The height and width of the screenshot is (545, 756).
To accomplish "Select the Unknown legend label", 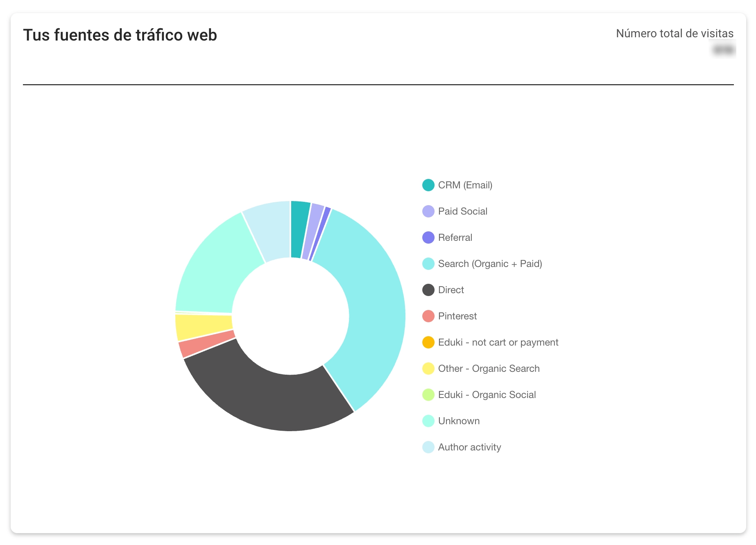I will 459,421.
